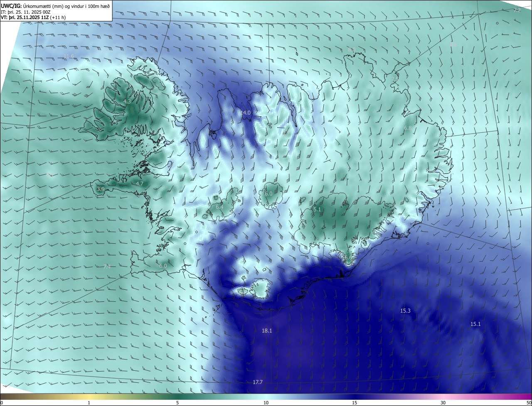
Task: Click the 4.3 value on the Westfjords
Action: (x=127, y=101)
